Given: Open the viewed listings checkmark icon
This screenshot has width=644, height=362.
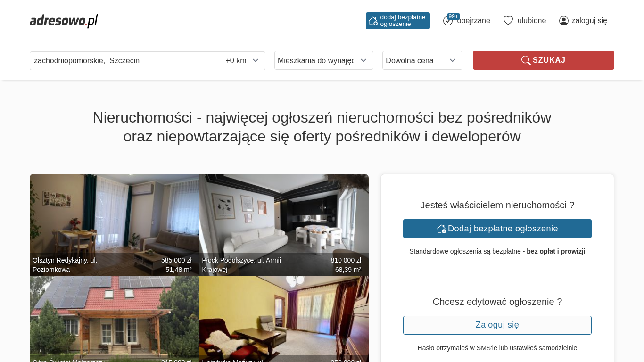Looking at the screenshot, I should pos(447,21).
